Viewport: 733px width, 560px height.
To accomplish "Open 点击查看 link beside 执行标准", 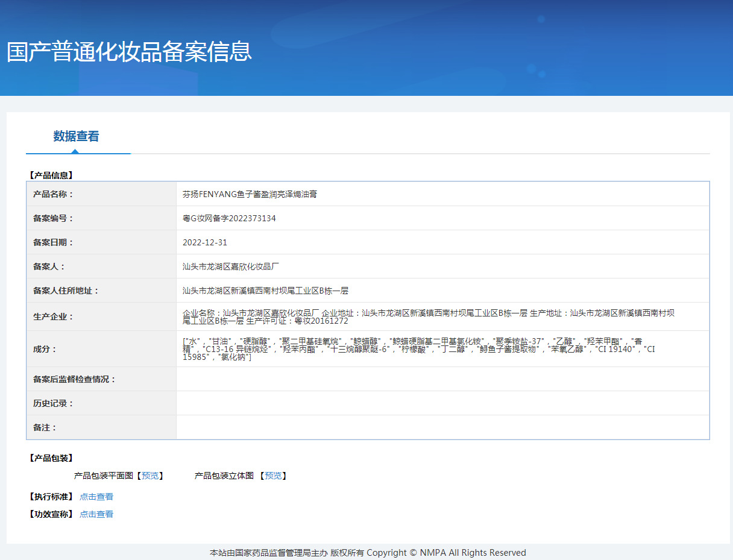I will point(96,497).
